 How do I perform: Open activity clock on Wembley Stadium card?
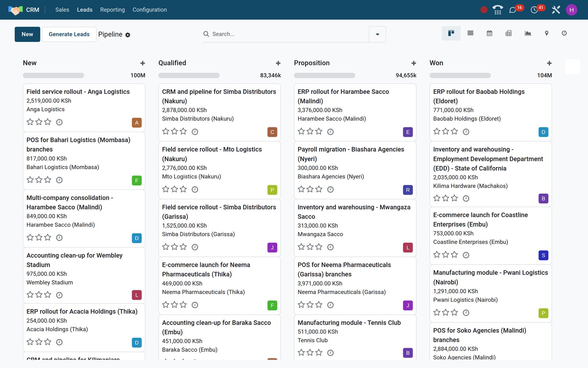click(59, 295)
